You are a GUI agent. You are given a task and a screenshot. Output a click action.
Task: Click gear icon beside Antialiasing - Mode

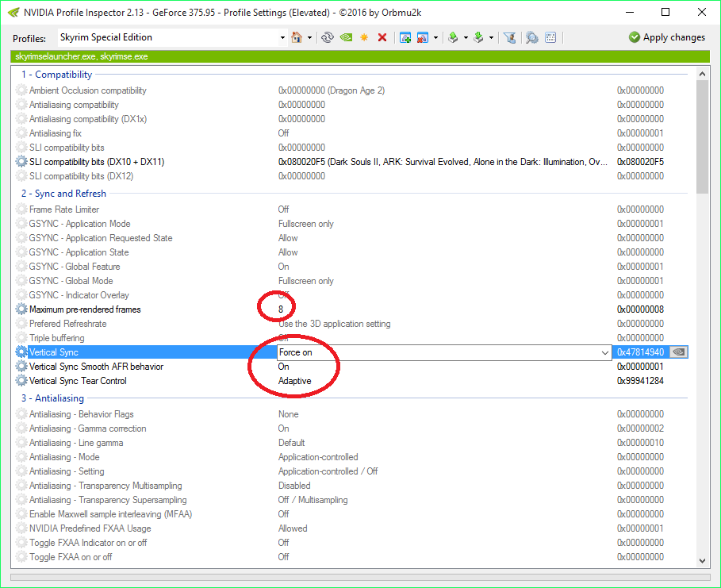tap(21, 457)
